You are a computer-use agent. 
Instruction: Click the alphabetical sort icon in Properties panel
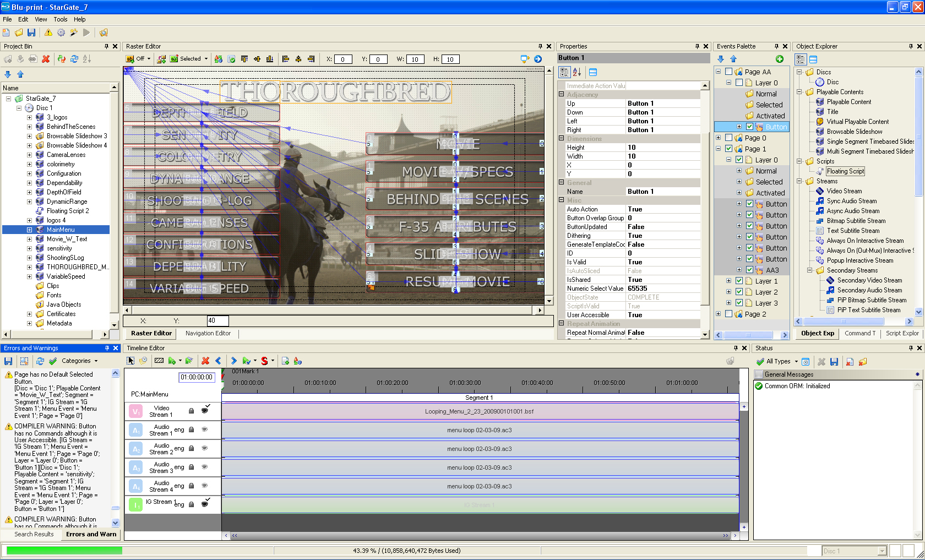coord(577,72)
